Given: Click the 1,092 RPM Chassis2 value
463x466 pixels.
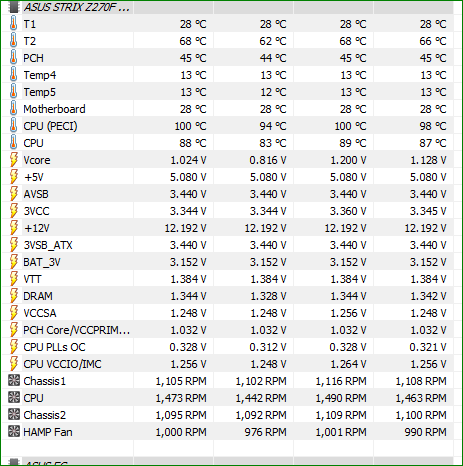Looking at the screenshot, I should click(x=261, y=415).
